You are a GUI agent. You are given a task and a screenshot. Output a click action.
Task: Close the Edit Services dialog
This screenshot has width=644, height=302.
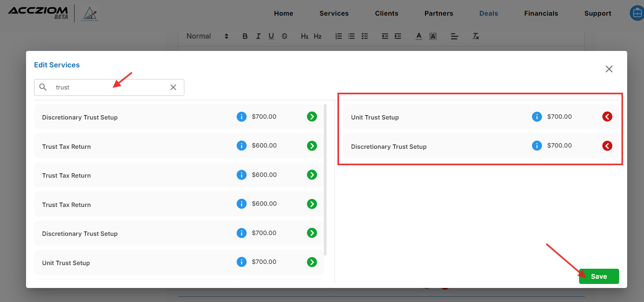[x=609, y=69]
